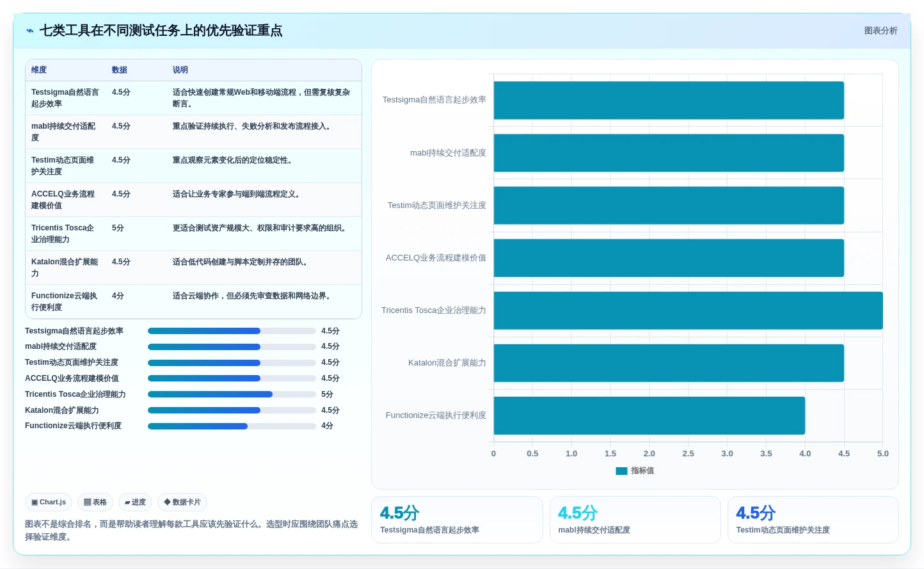Select table cell Testsigma自然语言起步效率
Viewport: 924px width, 569px height.
(65, 98)
